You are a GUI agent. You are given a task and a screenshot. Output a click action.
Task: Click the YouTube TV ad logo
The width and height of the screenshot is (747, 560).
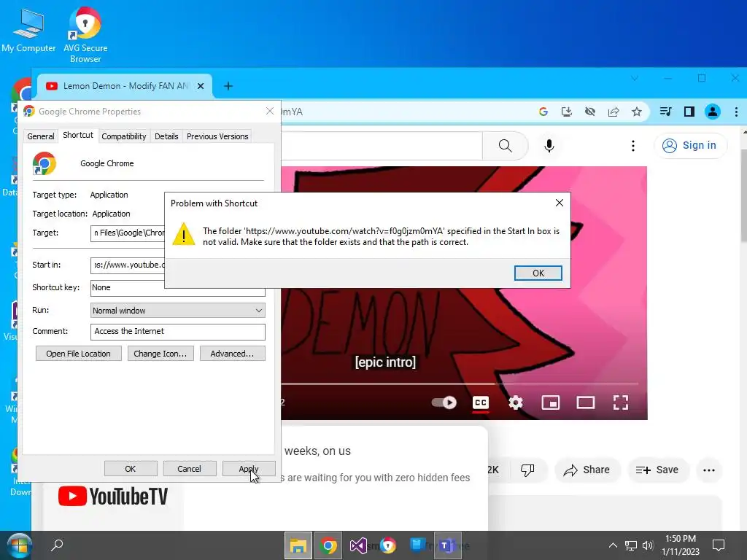pyautogui.click(x=113, y=496)
